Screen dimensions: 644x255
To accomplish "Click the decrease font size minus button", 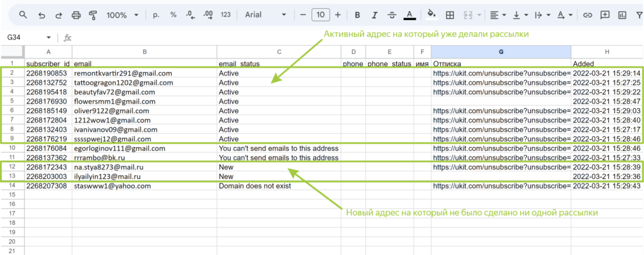I will click(x=303, y=15).
